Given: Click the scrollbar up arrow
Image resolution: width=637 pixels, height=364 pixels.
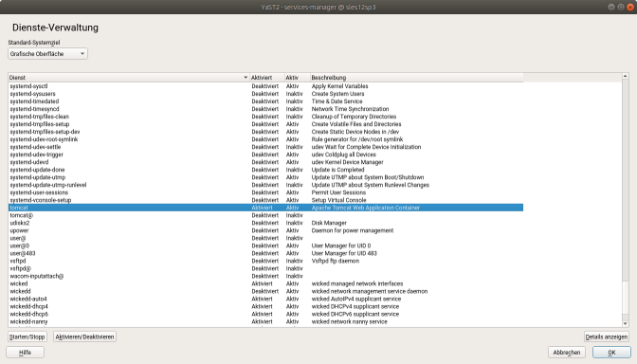Looking at the screenshot, I should [626, 76].
